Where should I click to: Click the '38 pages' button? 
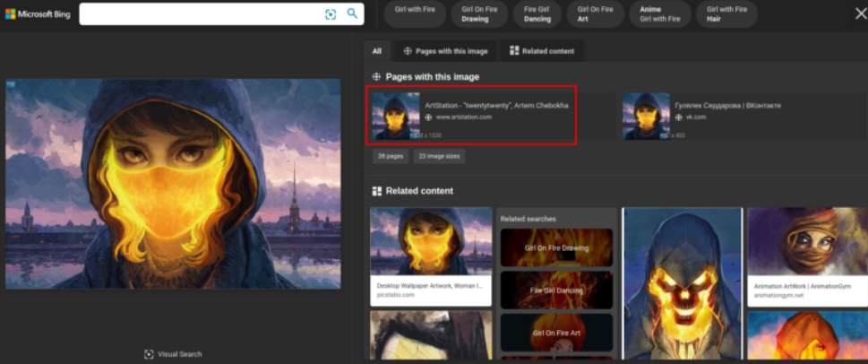pos(391,156)
